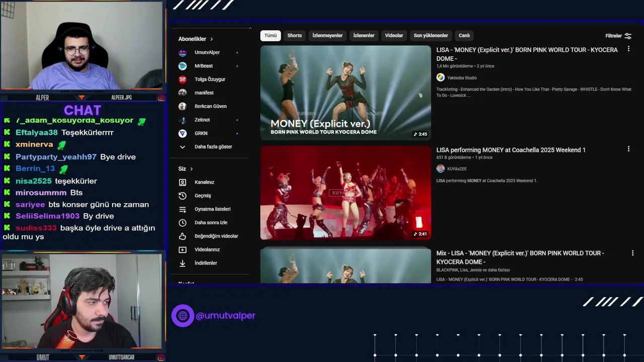This screenshot has height=362, width=644.
Task: Click the Yakisoba Studio channel avatar
Action: (x=440, y=77)
